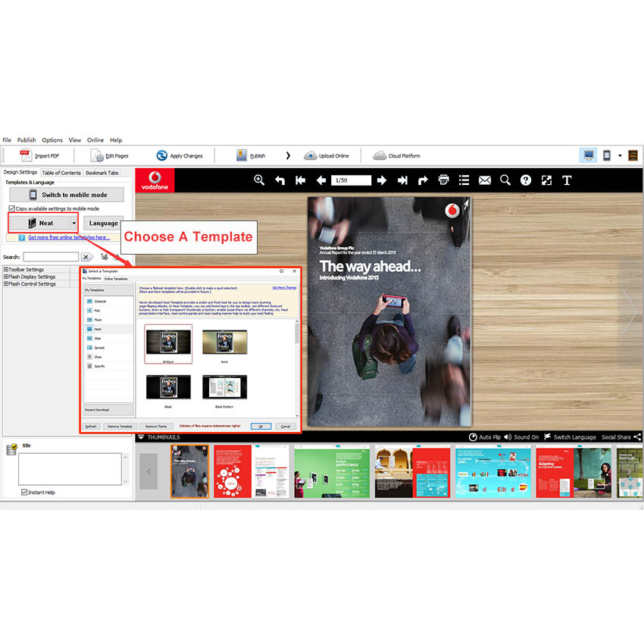Toggle Sound On in the bottom bar
Image resolution: width=644 pixels, height=644 pixels.
click(521, 437)
